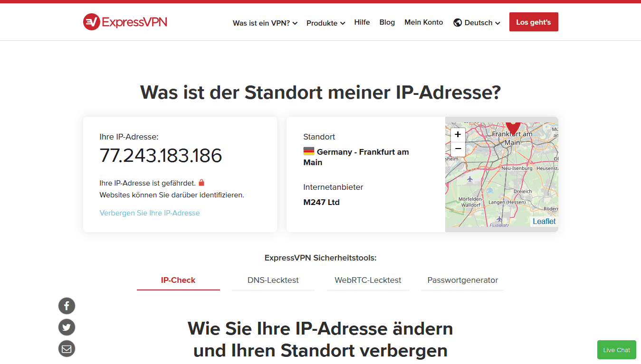Screen dimensions: 641x364
Task: Go to the Blog page
Action: [387, 22]
